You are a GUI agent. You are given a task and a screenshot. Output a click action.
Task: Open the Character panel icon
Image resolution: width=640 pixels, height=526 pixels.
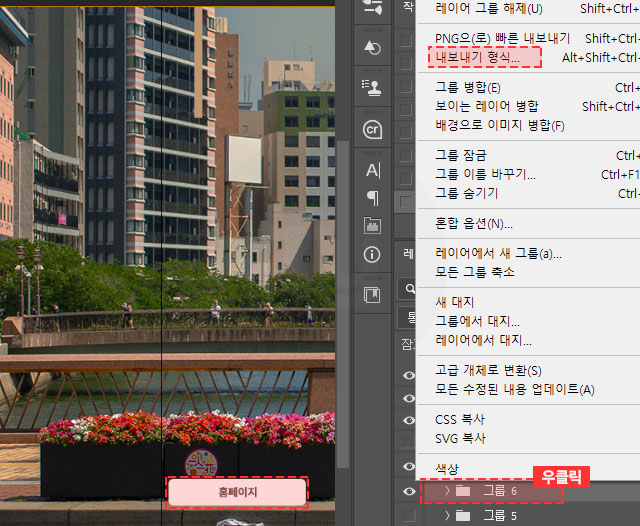373,170
